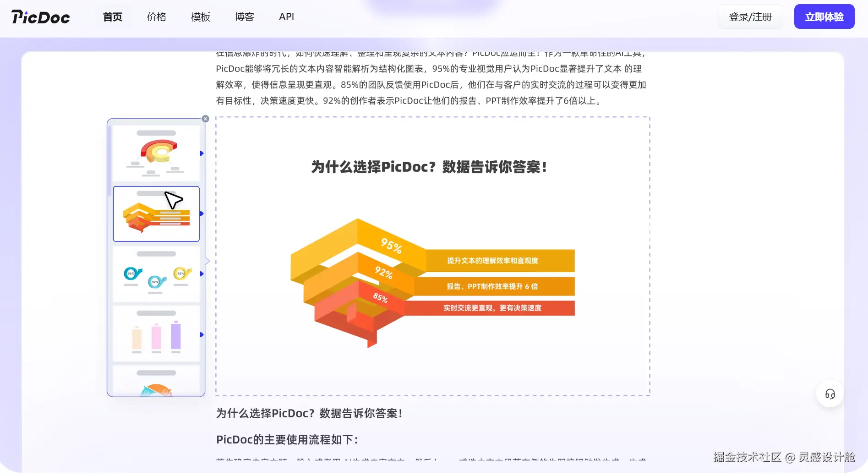Expand arrow beside donut chart thumbnail
The width and height of the screenshot is (868, 476).
(202, 153)
